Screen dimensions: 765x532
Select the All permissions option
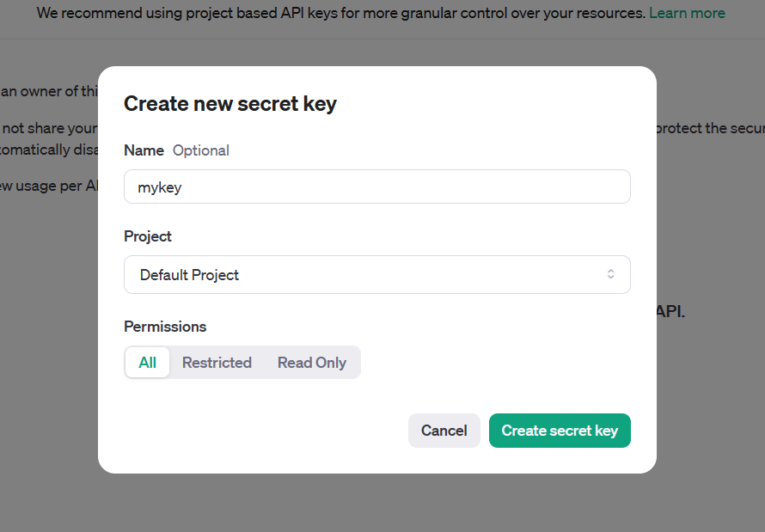point(146,362)
